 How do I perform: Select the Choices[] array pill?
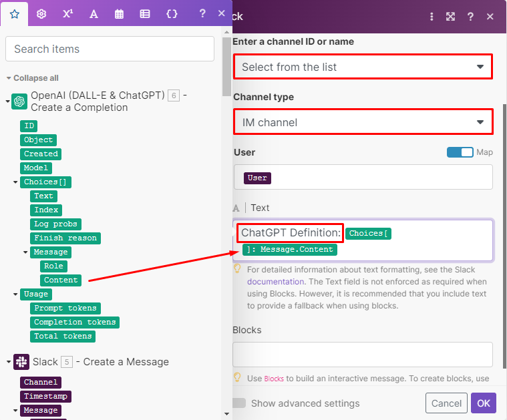45,182
